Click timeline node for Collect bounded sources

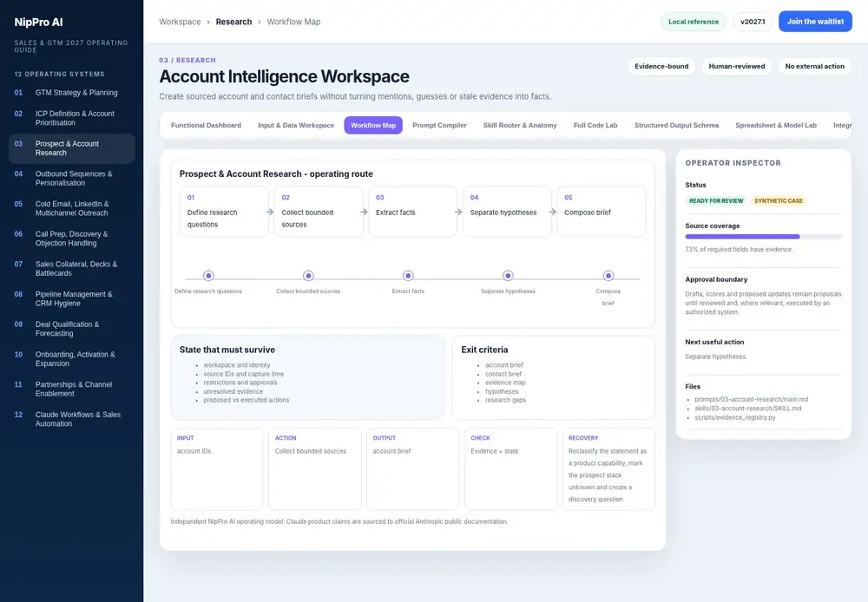pyautogui.click(x=308, y=276)
